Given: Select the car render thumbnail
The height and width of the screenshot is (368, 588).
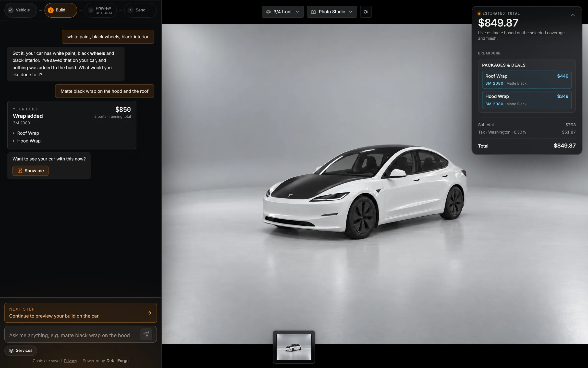Looking at the screenshot, I should 294,347.
